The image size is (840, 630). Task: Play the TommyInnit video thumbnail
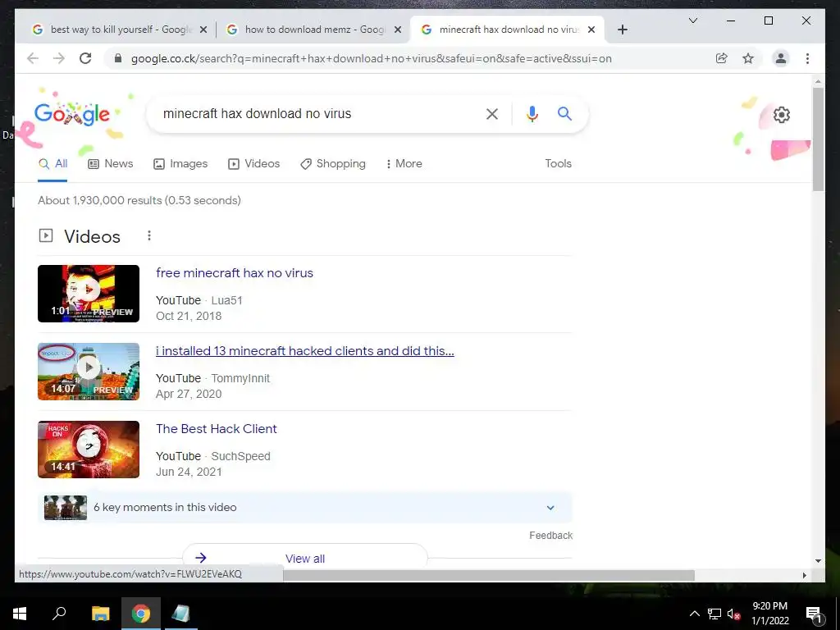pos(89,372)
